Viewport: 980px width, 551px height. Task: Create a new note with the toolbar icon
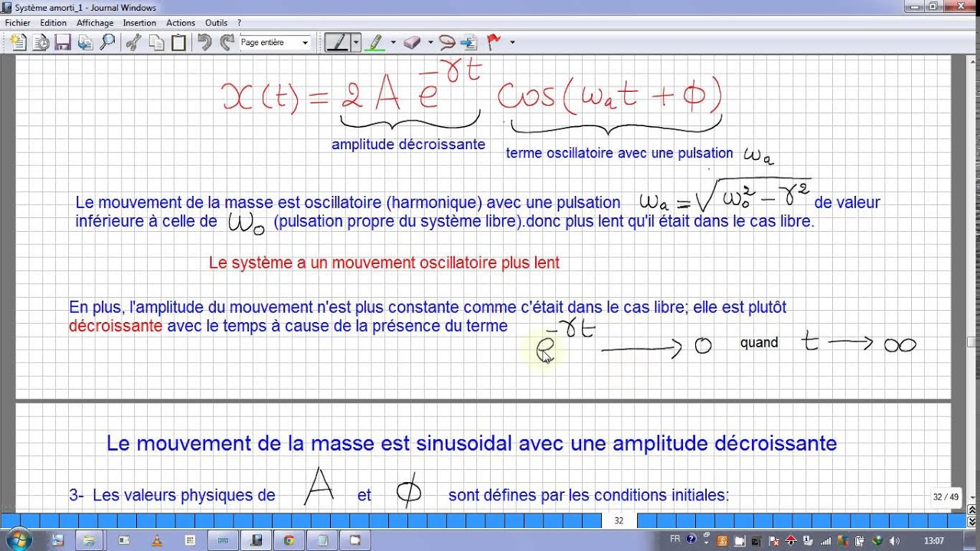click(18, 43)
